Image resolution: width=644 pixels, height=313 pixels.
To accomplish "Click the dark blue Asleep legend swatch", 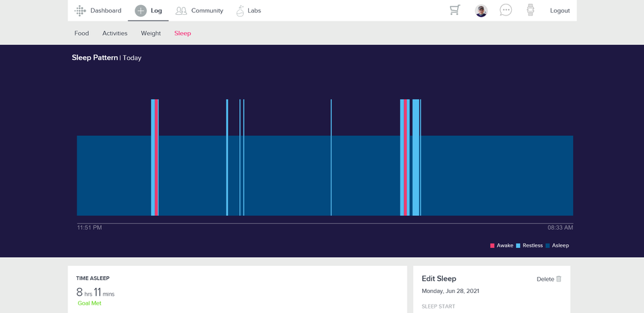I will pos(548,245).
